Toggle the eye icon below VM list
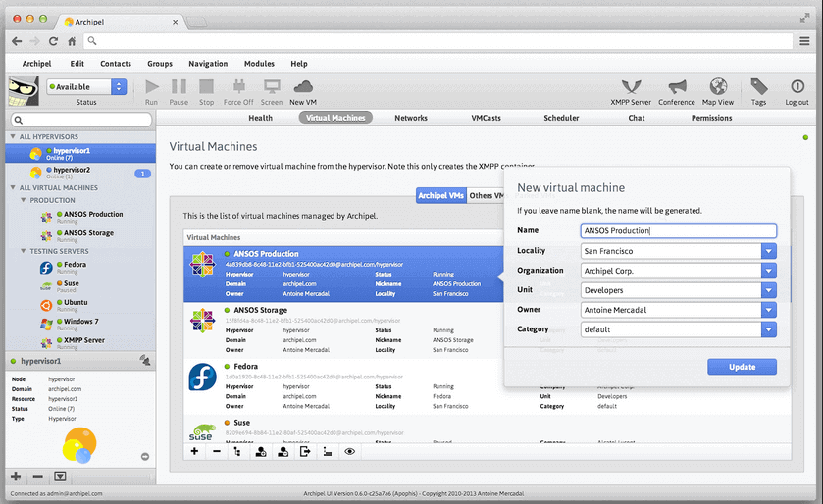The image size is (823, 504). click(349, 451)
